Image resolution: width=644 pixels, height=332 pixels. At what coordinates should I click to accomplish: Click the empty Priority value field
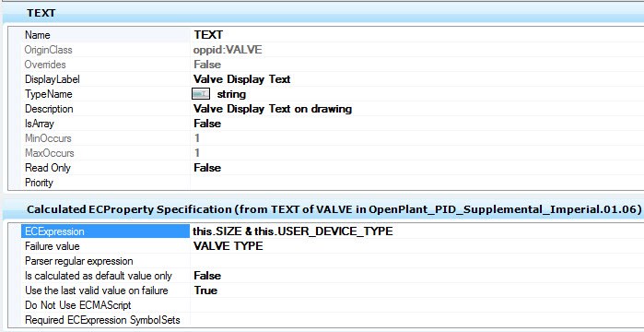tap(416, 183)
